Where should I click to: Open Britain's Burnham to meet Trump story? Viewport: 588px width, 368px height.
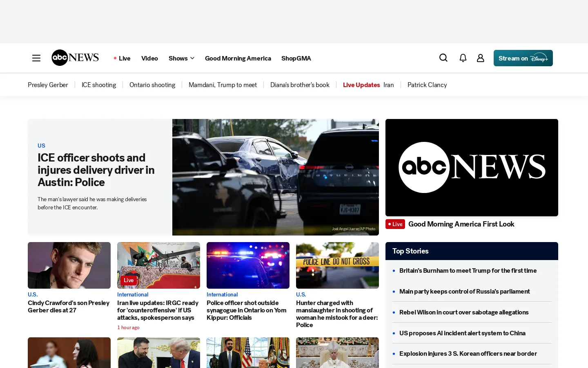[468, 271]
